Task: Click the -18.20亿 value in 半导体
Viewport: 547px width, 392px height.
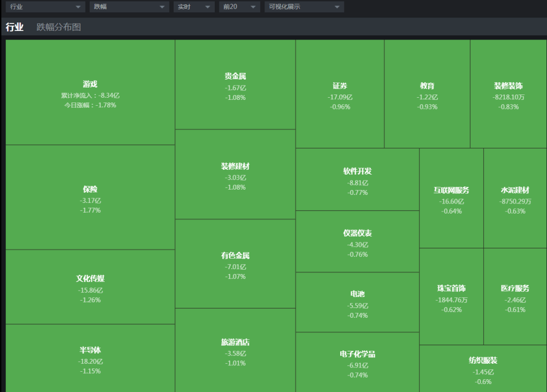Action: 90,362
